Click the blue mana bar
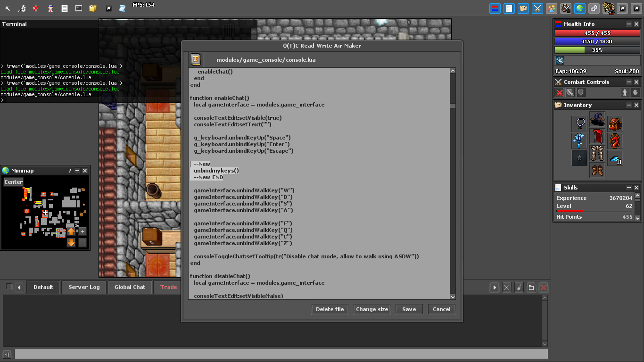Image resolution: width=644 pixels, height=362 pixels. click(597, 41)
